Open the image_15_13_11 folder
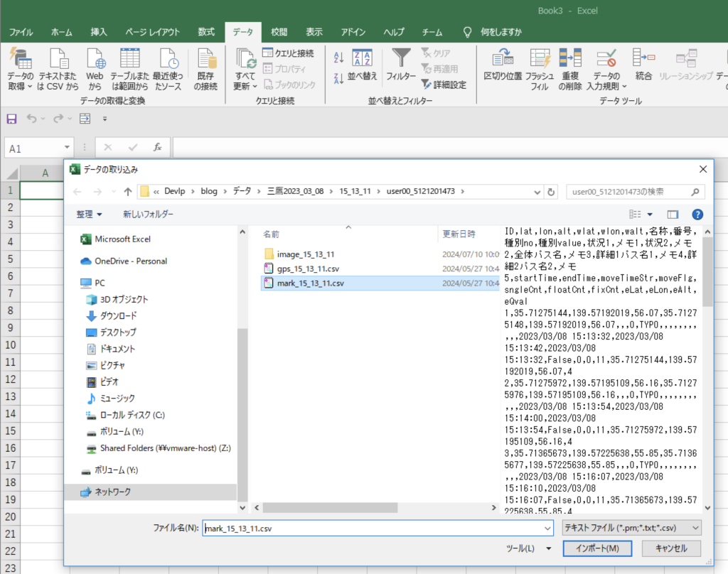 pyautogui.click(x=306, y=254)
